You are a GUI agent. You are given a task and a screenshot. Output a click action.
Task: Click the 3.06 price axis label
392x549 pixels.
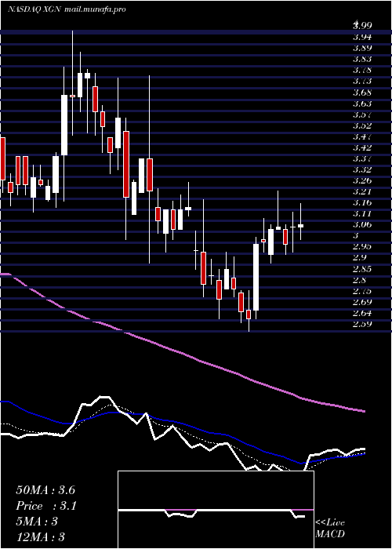point(362,225)
